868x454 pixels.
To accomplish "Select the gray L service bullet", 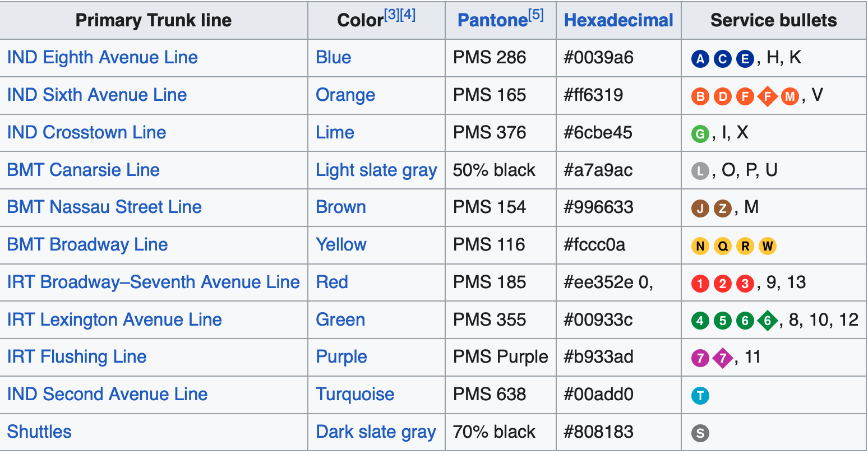I will [x=700, y=171].
